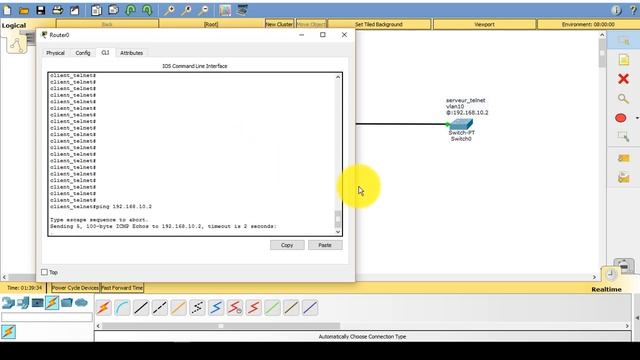This screenshot has height=360, width=640.
Task: Open network information icon
Action: [616, 10]
